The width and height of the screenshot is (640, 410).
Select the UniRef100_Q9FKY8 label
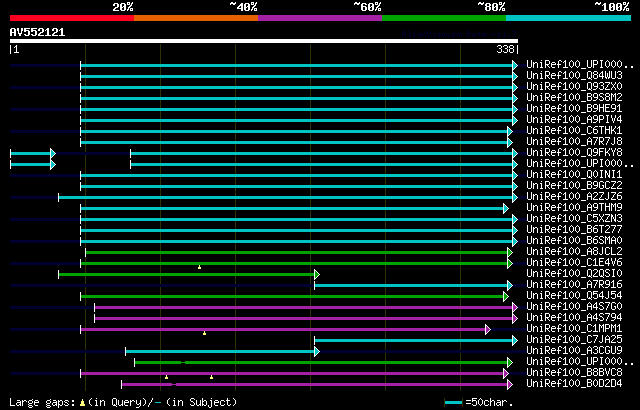pyautogui.click(x=574, y=153)
